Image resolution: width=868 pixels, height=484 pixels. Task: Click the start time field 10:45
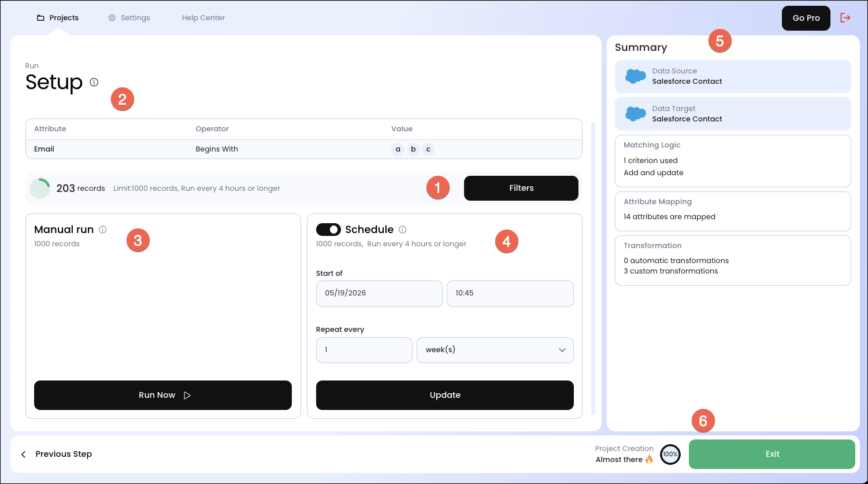(510, 293)
